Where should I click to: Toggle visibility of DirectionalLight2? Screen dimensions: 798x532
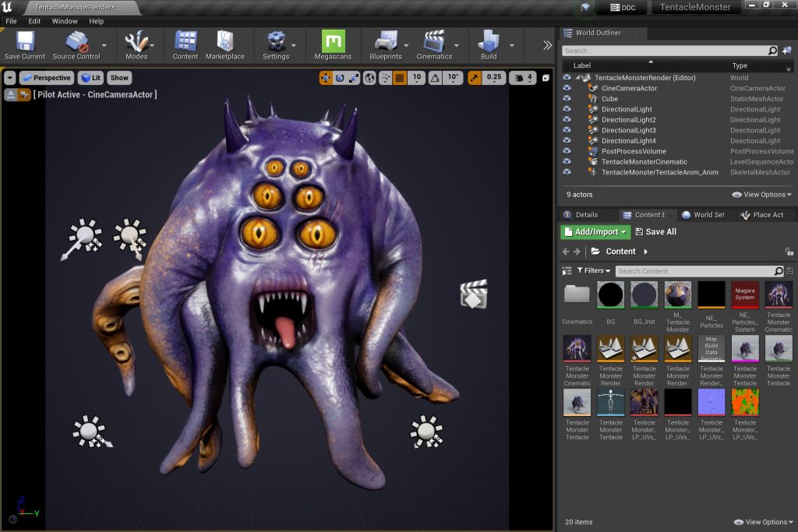pos(567,119)
